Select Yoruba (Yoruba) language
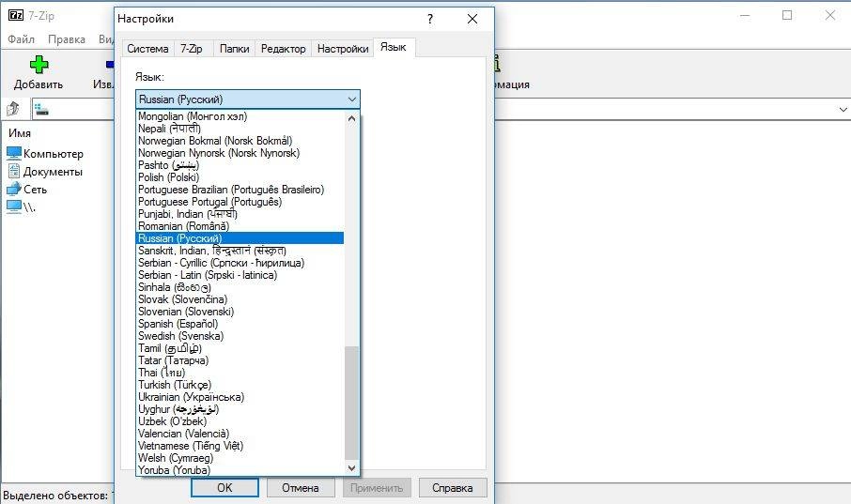 pos(240,470)
